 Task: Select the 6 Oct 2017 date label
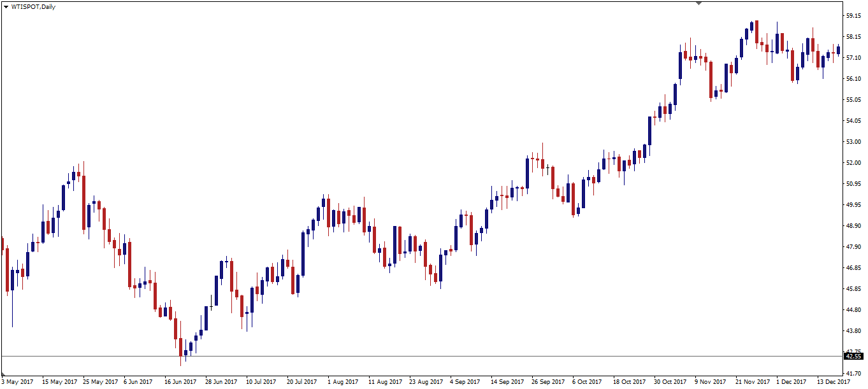tap(588, 382)
